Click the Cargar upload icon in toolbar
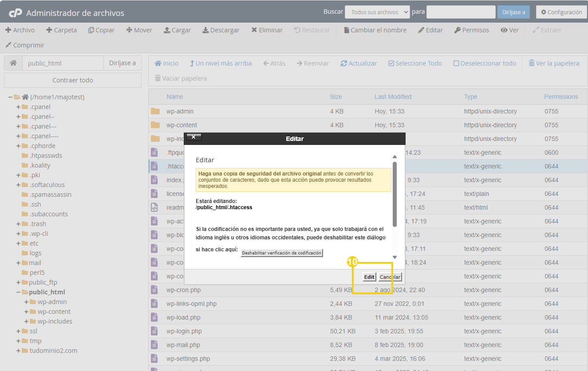The width and height of the screenshot is (588, 371). pos(167,30)
